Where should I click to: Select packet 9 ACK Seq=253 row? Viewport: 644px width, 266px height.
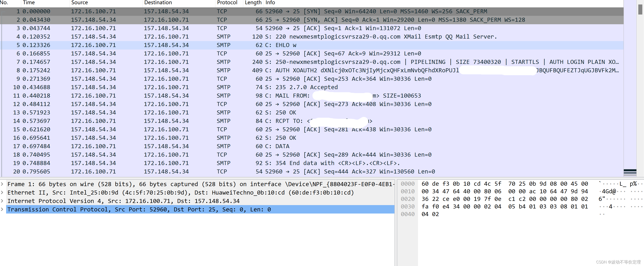tap(312, 79)
